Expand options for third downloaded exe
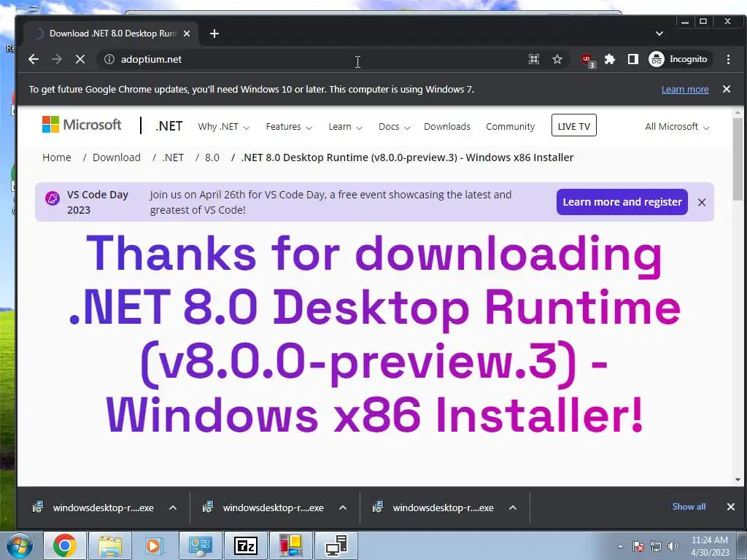747x560 pixels. tap(513, 507)
